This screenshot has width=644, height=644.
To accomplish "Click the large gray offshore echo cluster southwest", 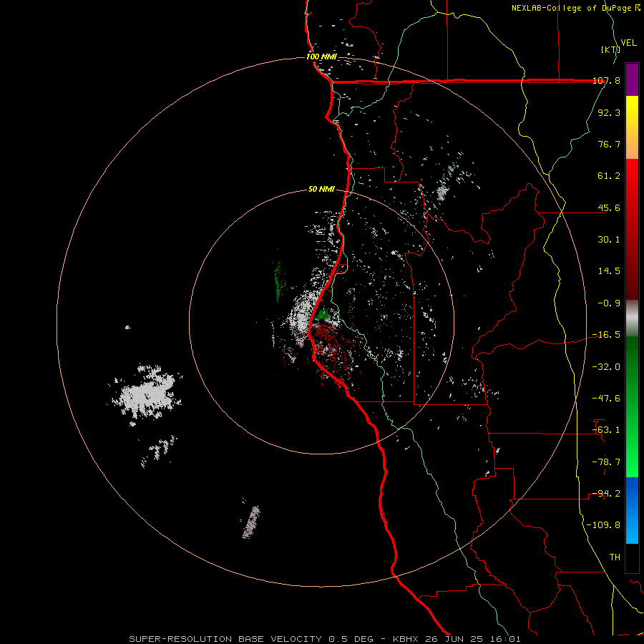I will coord(145,394).
